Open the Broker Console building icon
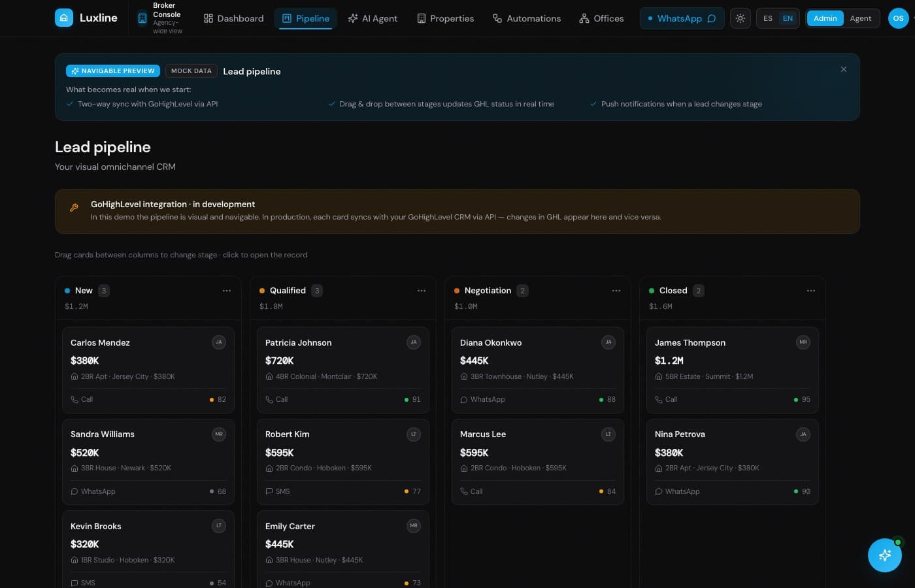This screenshot has width=915, height=588. tap(142, 18)
